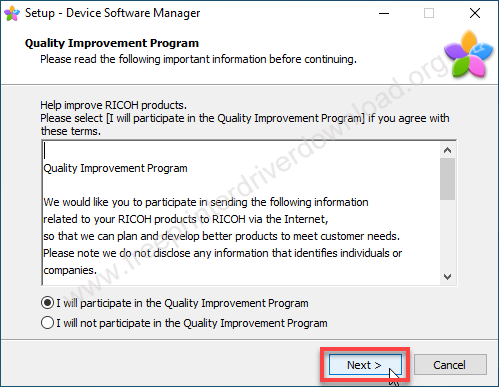Click the colorful flower logo in header

(x=469, y=54)
